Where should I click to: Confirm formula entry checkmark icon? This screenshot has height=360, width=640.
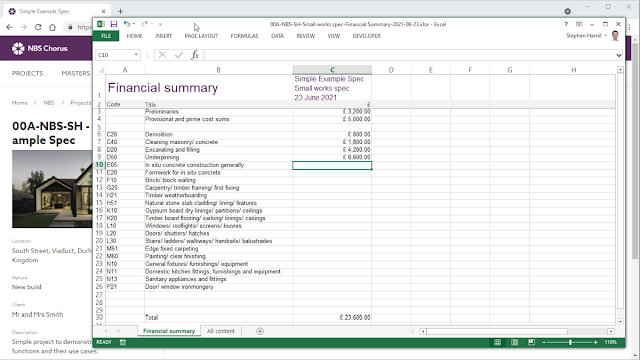[x=179, y=55]
